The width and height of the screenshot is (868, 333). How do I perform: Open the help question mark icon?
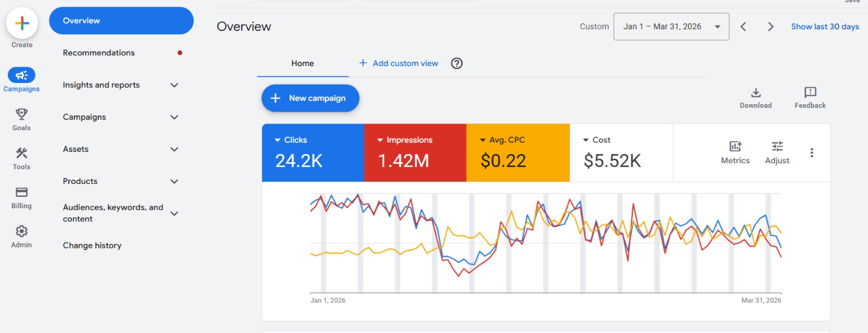(x=457, y=63)
